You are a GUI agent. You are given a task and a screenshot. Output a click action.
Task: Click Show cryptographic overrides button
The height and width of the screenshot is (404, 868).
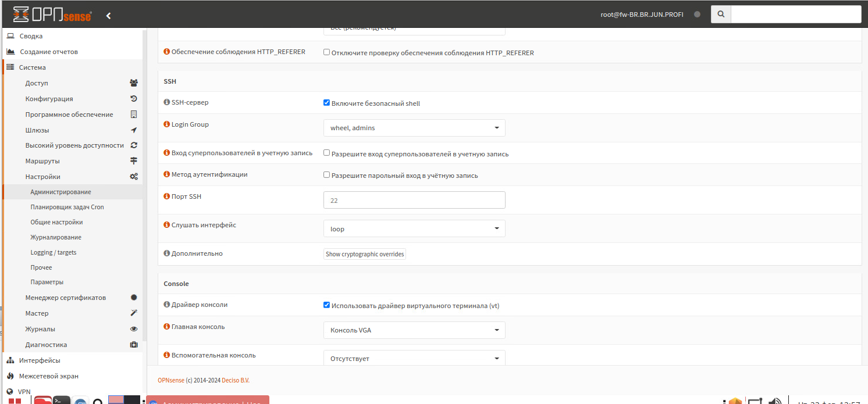(x=364, y=254)
